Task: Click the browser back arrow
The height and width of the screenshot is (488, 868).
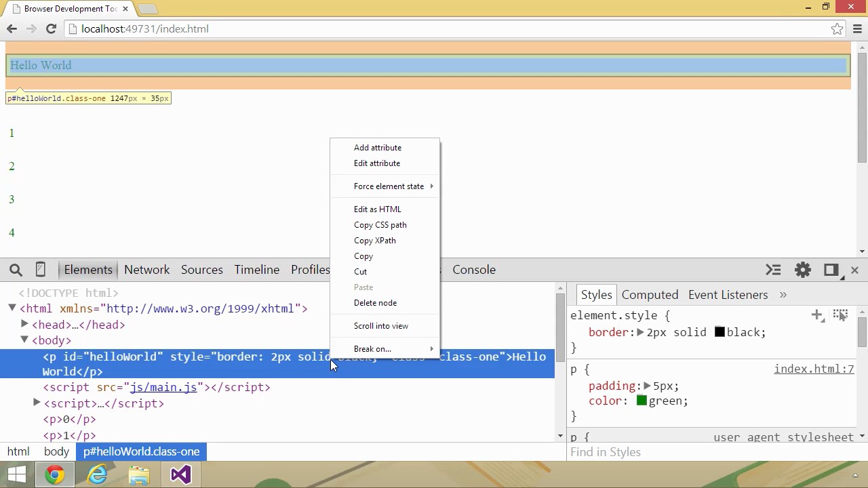Action: (12, 28)
